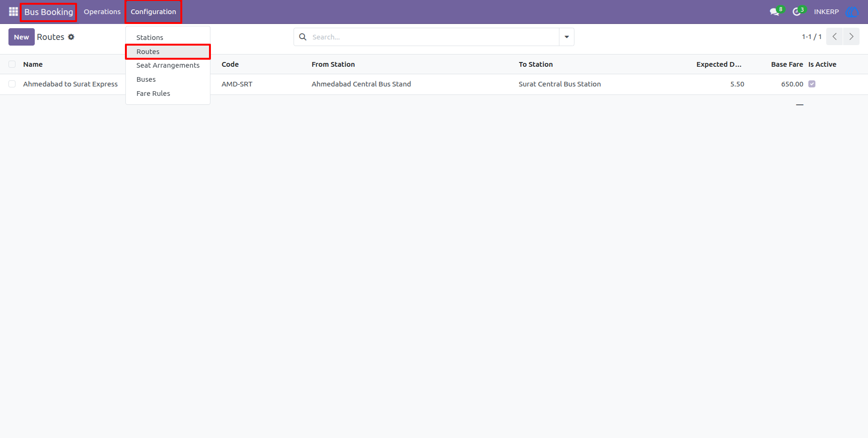Open the Configuration menu

pos(153,12)
